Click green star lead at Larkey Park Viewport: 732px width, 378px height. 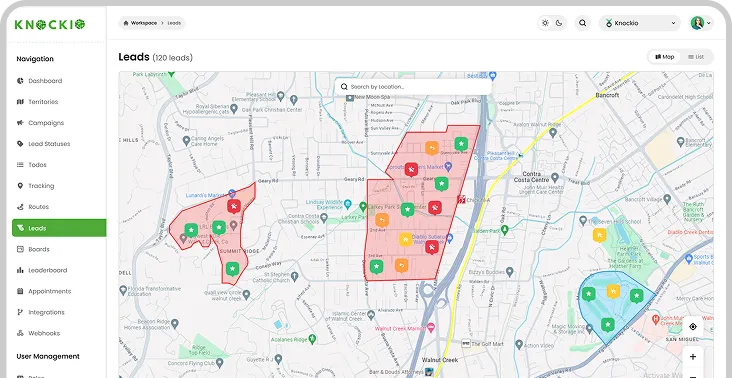[408, 210]
